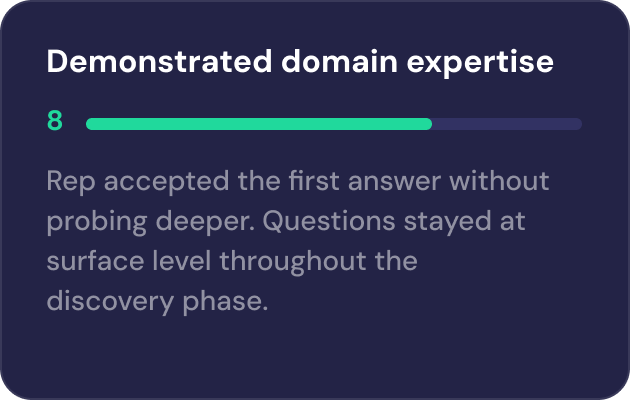Click the line "surface level throughout the"
Image resolution: width=630 pixels, height=400 pixels.
click(231, 261)
